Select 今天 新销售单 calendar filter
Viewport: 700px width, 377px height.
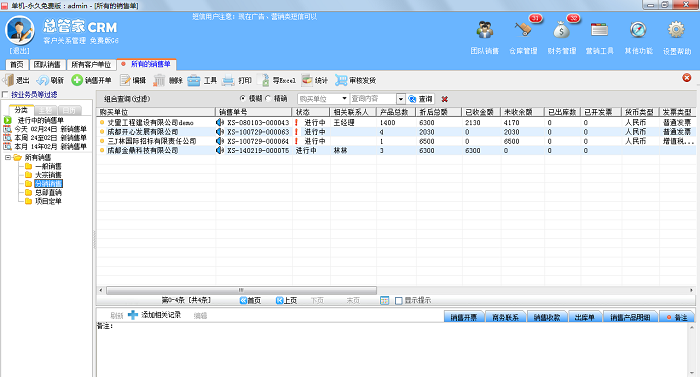click(45, 129)
